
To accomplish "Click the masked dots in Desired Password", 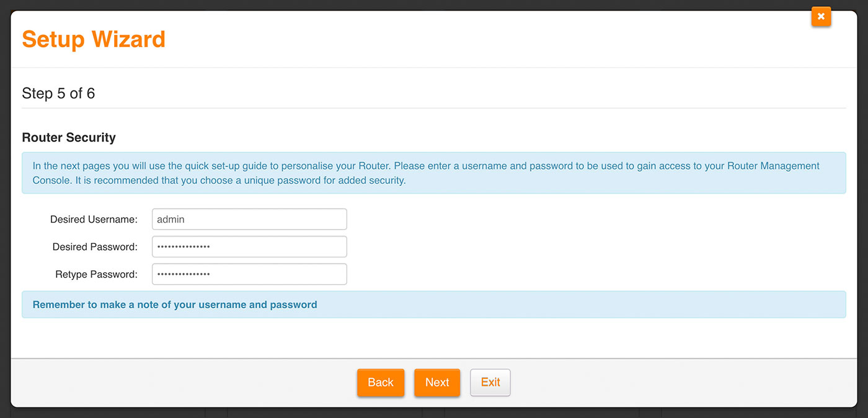I will (x=184, y=247).
